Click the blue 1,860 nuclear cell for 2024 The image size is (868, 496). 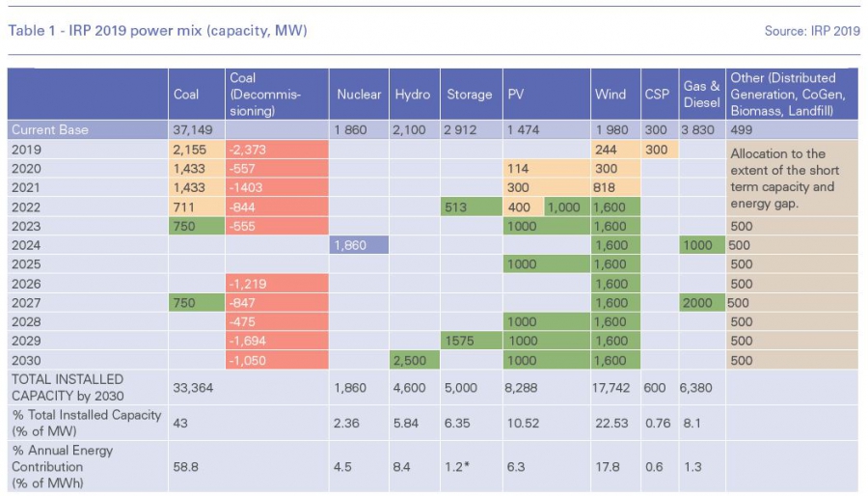tap(357, 245)
